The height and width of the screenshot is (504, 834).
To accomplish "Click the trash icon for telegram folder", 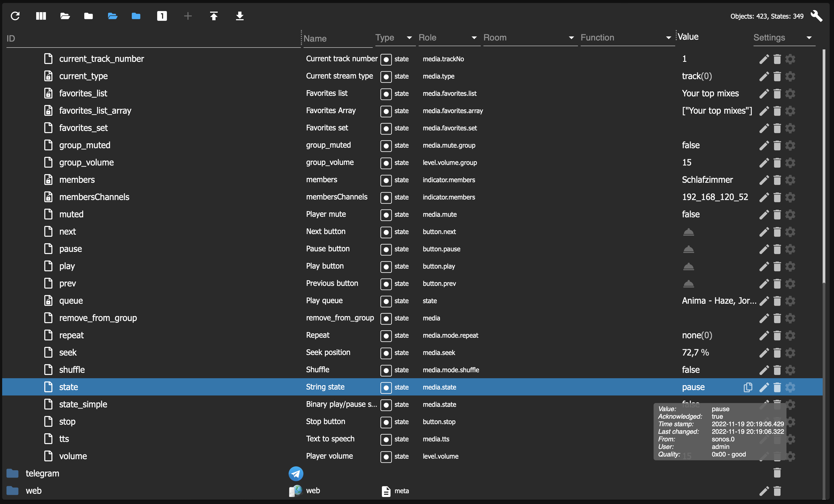I will (x=777, y=473).
